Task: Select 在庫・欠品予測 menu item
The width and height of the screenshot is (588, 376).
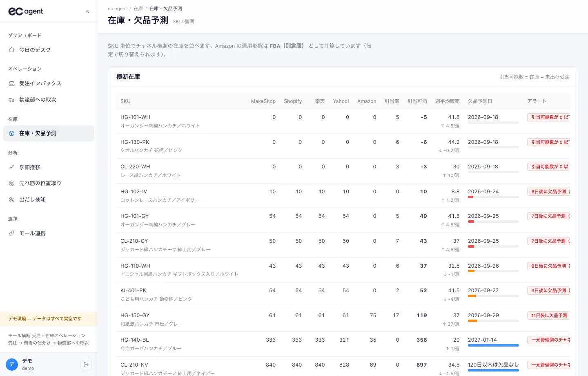Action: 49,133
